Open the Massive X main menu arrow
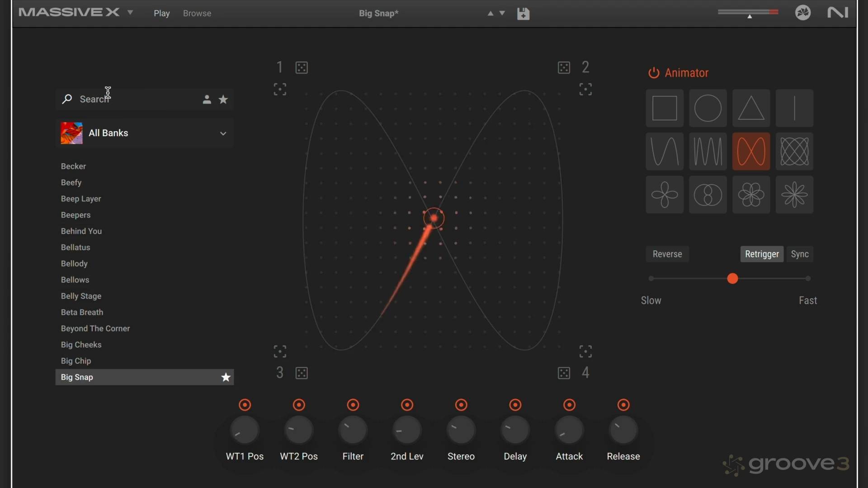Screen dimensions: 868x488 (x=130, y=13)
